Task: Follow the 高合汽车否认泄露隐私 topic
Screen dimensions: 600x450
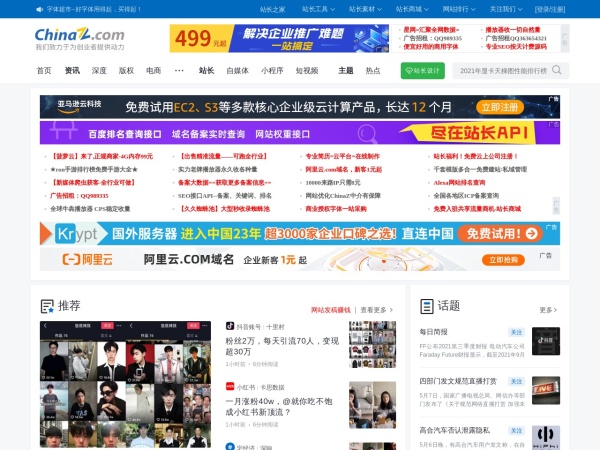Action: [516, 429]
